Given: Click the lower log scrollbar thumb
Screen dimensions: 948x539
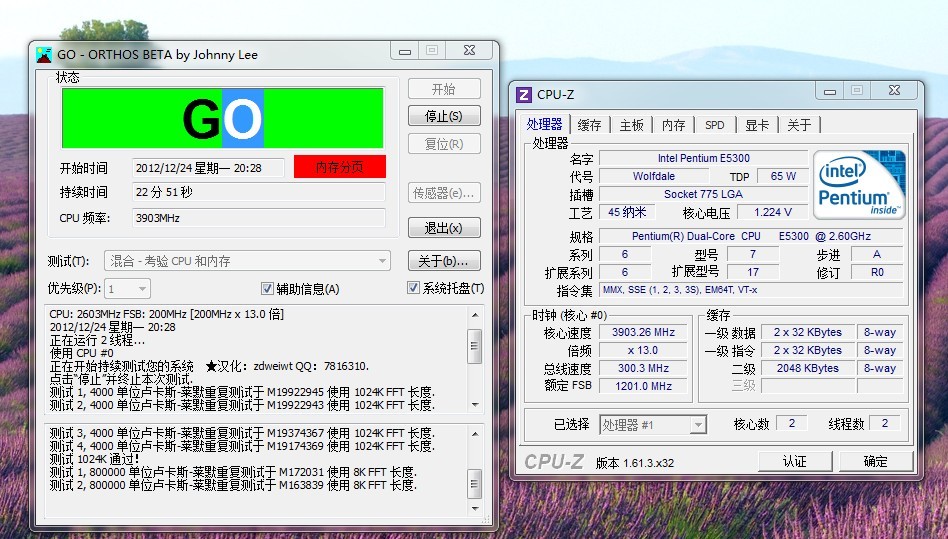Looking at the screenshot, I should click(x=475, y=484).
